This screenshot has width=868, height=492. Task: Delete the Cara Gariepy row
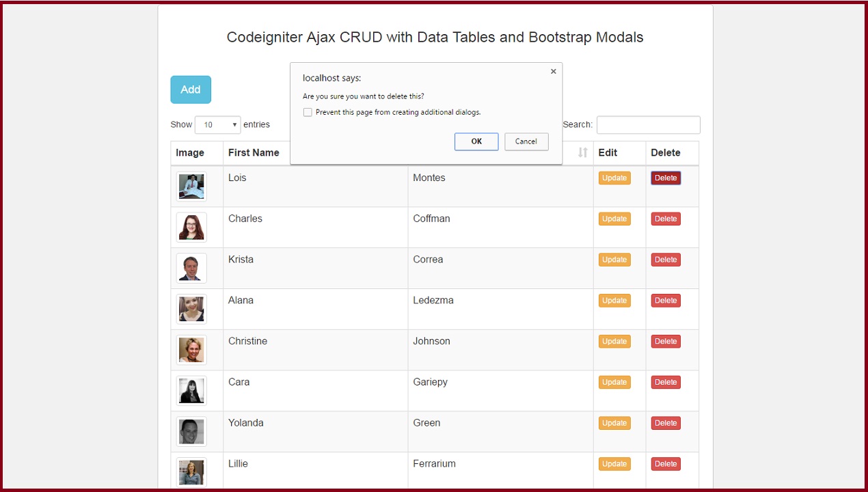pyautogui.click(x=666, y=382)
